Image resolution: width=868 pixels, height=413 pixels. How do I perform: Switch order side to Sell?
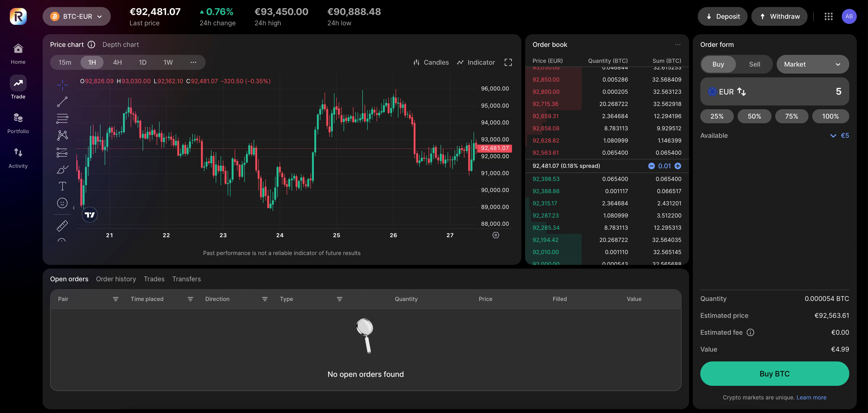point(754,64)
